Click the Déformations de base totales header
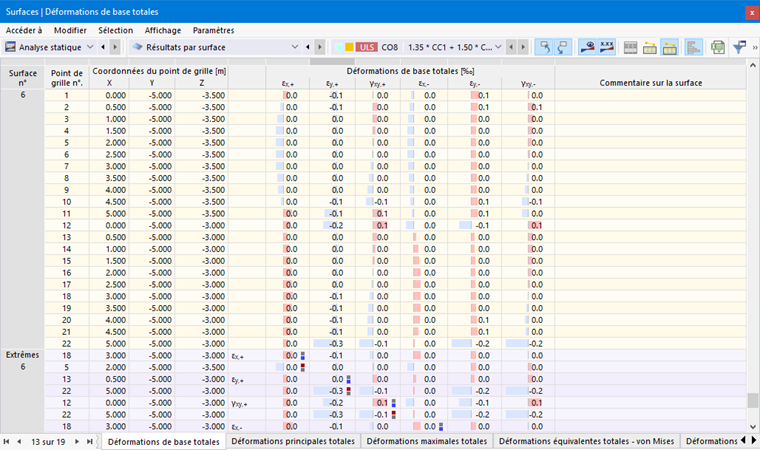Image resolution: width=760 pixels, height=450 pixels. pos(410,71)
